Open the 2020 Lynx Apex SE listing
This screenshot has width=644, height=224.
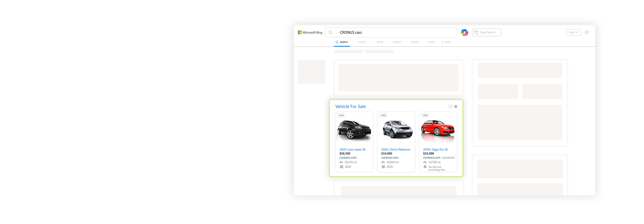click(352, 150)
